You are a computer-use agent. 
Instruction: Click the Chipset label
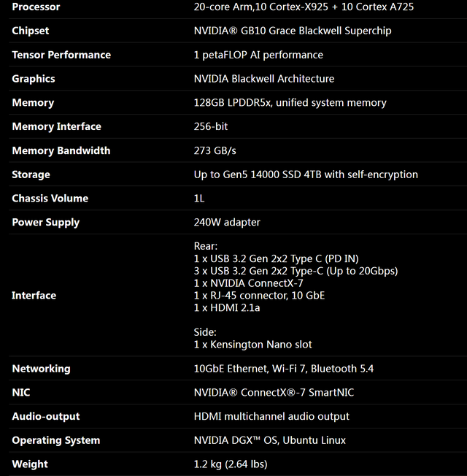point(31,31)
